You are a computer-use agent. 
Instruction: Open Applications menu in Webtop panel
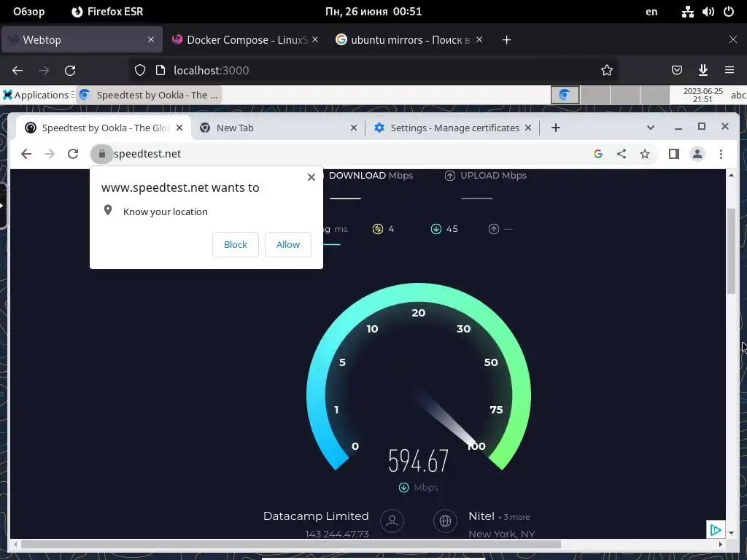(x=37, y=95)
